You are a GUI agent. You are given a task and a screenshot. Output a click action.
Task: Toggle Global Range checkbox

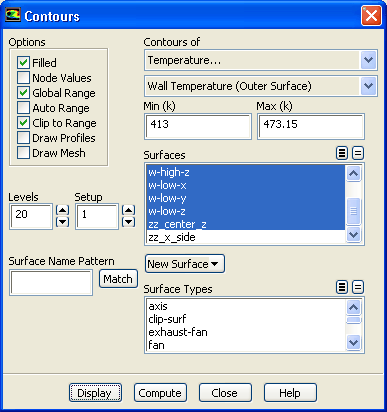[23, 92]
